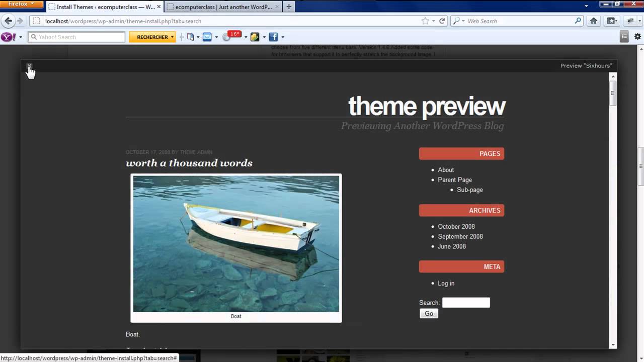Open the Firefox application menu
Image resolution: width=644 pixels, height=362 pixels.
pyautogui.click(x=22, y=4)
